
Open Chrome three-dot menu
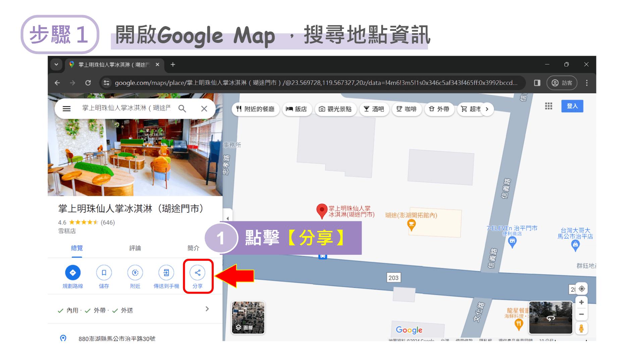coord(587,83)
